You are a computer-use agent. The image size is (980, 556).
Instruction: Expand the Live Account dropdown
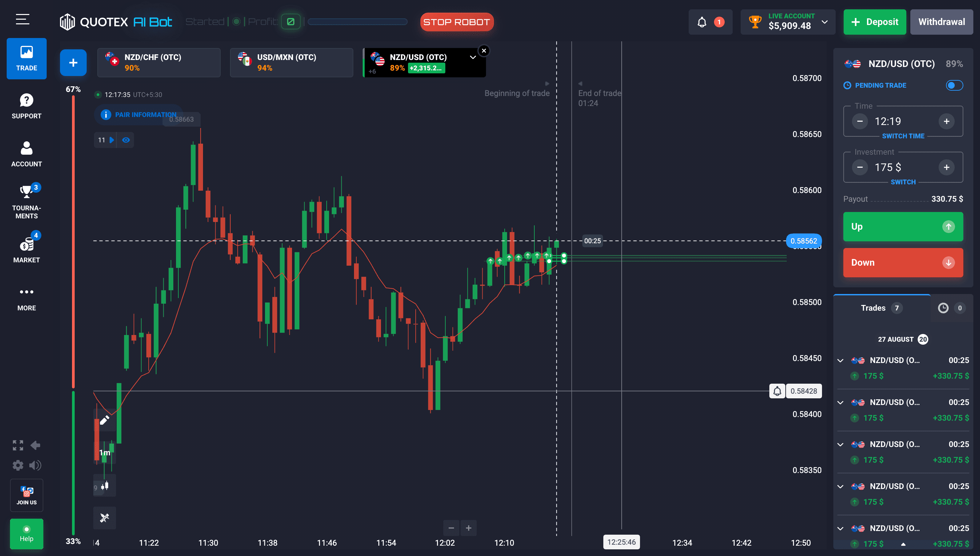(825, 22)
